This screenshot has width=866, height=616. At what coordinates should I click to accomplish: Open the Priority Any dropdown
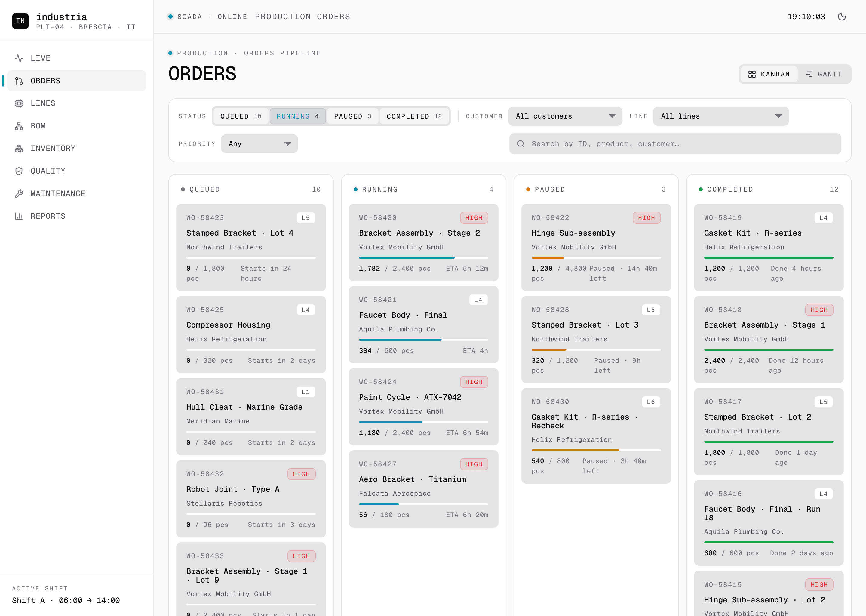(x=259, y=144)
